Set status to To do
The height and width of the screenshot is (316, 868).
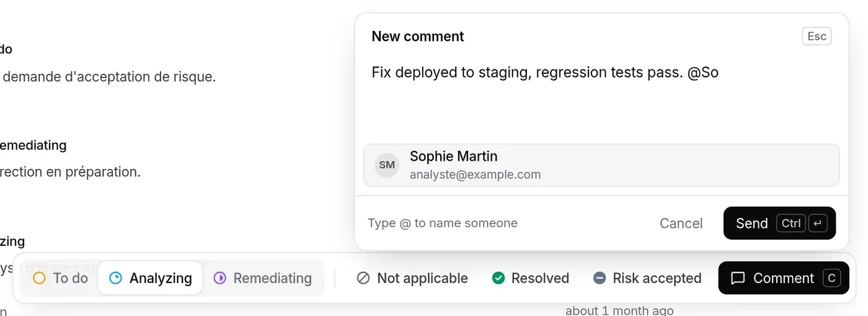click(x=60, y=278)
